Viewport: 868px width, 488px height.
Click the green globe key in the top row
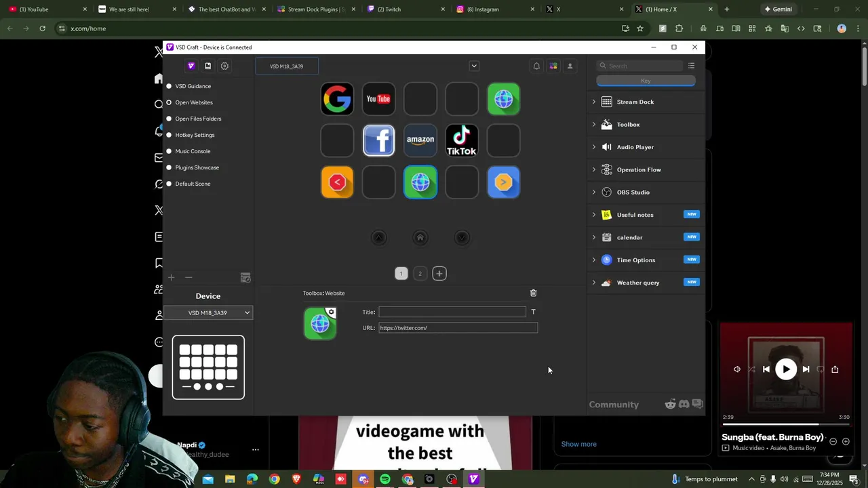point(503,99)
